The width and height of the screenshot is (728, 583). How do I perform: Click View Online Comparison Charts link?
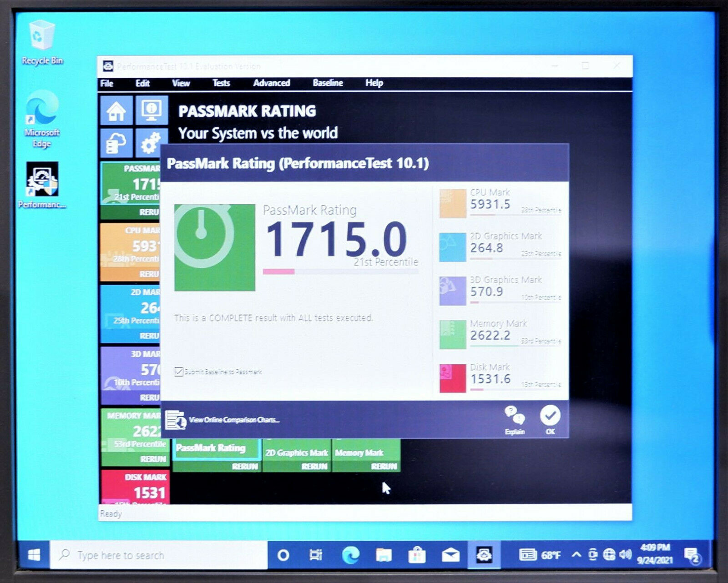[234, 420]
